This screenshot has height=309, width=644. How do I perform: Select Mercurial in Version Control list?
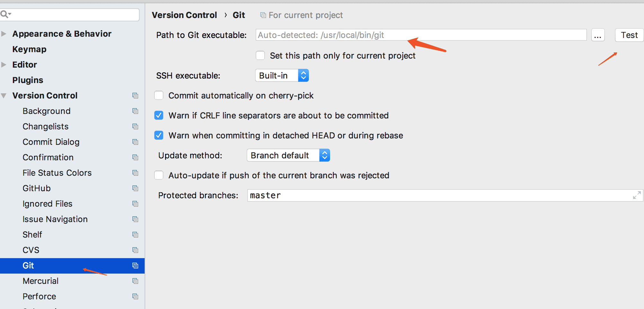click(40, 281)
